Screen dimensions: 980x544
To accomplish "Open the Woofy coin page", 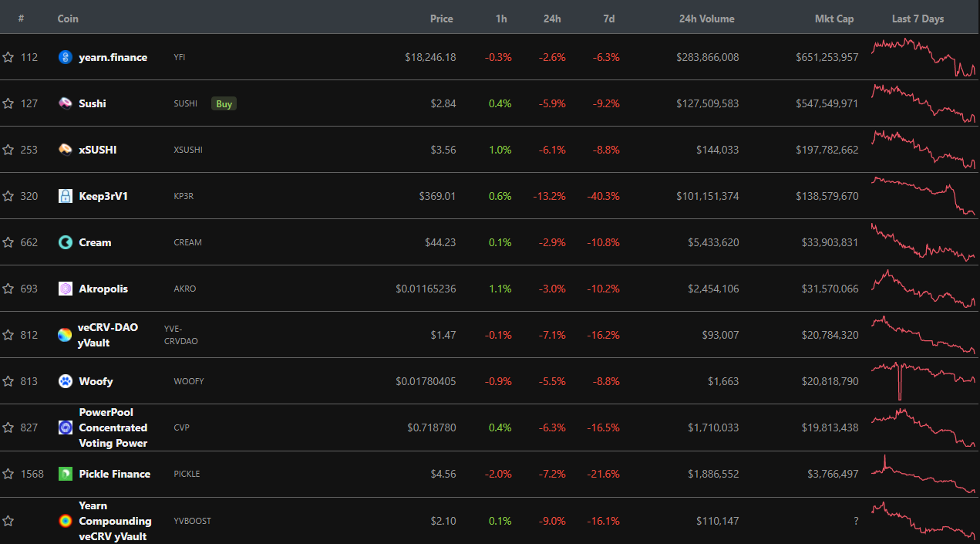I will pyautogui.click(x=96, y=381).
